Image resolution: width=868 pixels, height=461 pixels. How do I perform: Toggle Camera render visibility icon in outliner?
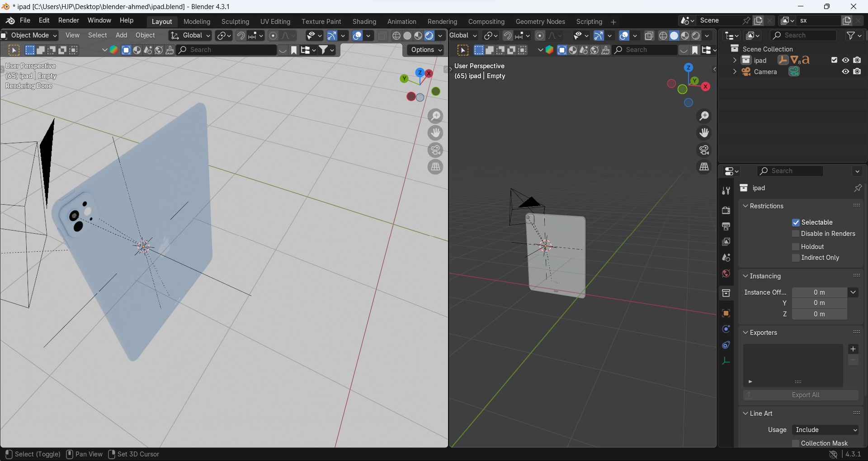click(858, 72)
